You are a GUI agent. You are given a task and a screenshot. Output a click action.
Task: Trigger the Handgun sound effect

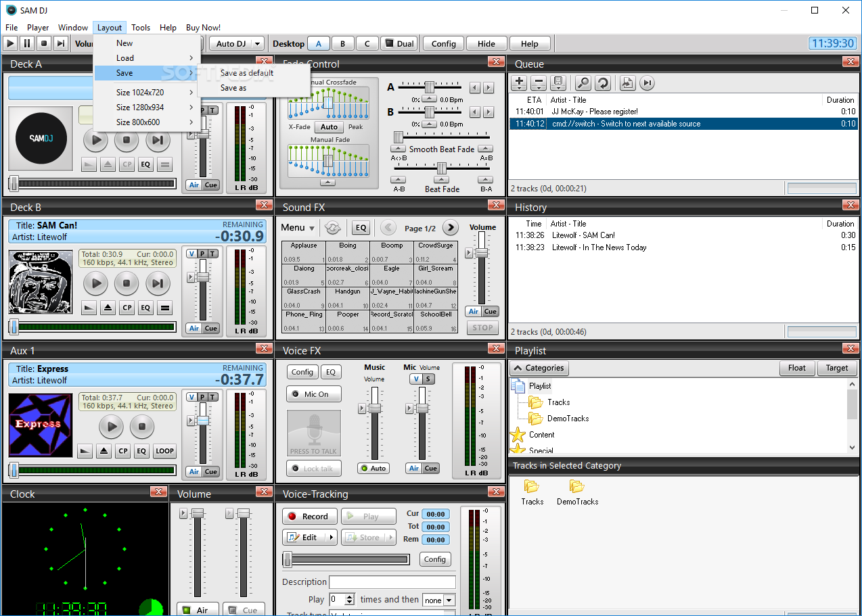pos(348,298)
